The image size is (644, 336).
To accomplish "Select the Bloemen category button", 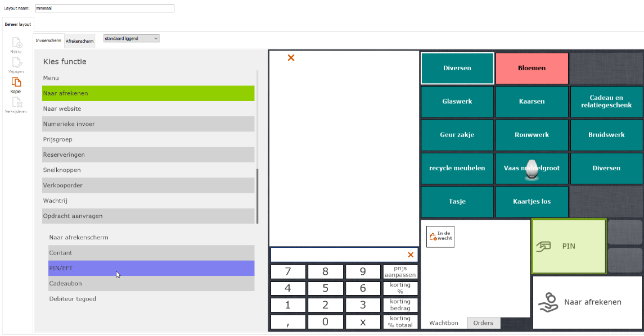I will point(532,68).
